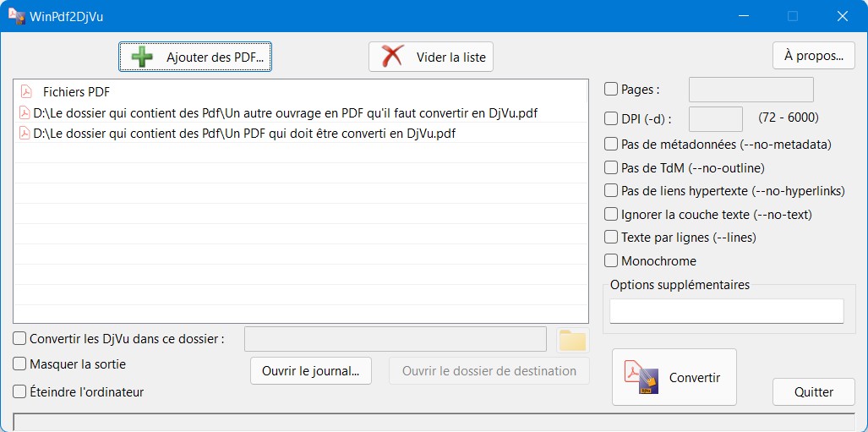Click the DPI value input field
The height and width of the screenshot is (432, 868).
[x=715, y=119]
